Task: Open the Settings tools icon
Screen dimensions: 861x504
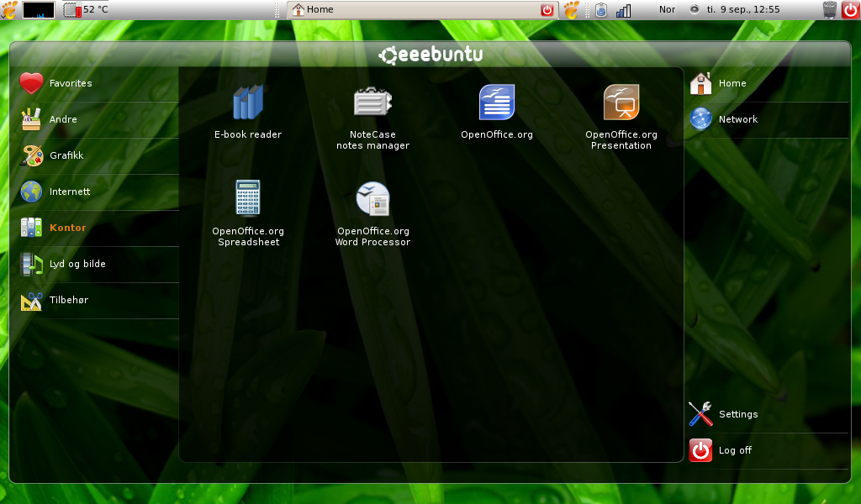Action: point(700,414)
